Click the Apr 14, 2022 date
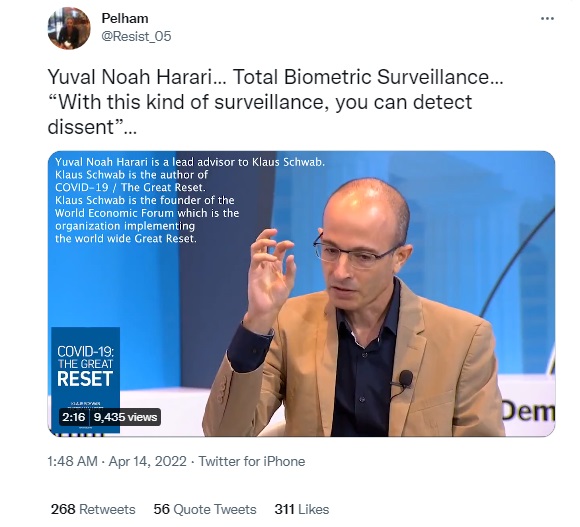 click(148, 462)
